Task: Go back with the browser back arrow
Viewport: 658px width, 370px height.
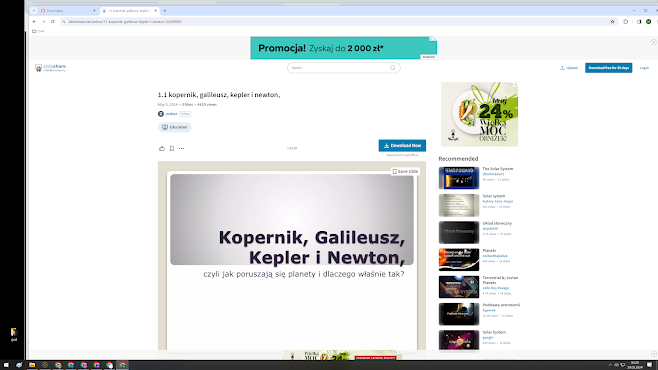Action: [34, 21]
